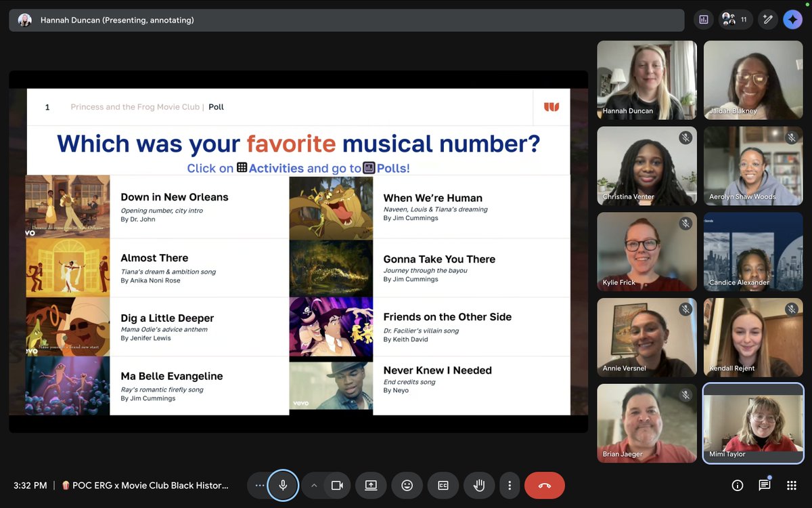Click the 3:32 PM clock text
The image size is (812, 508).
tap(30, 485)
